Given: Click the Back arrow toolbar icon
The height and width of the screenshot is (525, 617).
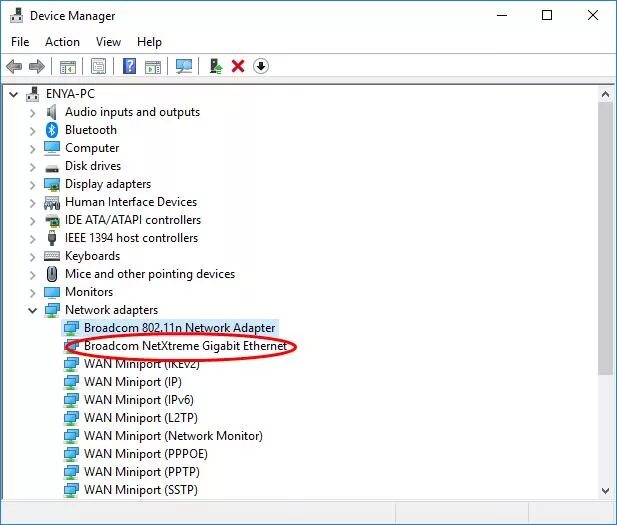Looking at the screenshot, I should [14, 67].
